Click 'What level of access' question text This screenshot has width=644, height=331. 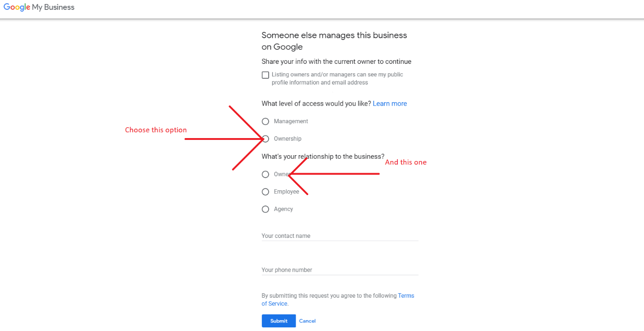tap(315, 103)
